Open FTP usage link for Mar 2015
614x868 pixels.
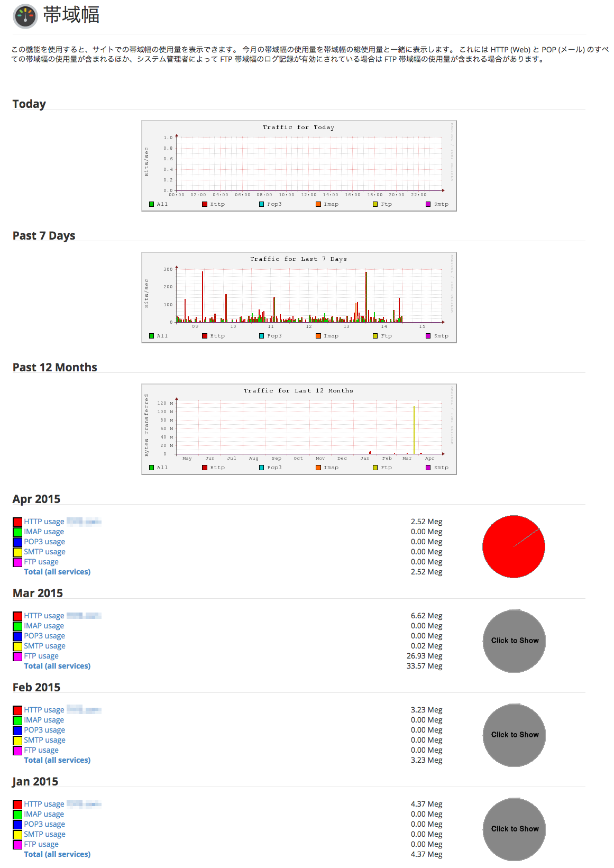(x=41, y=656)
